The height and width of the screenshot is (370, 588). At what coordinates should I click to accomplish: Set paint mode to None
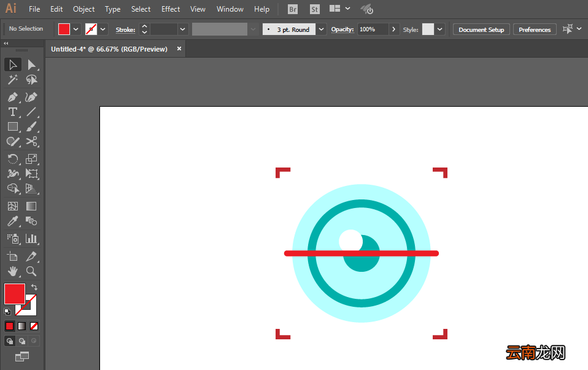pyautogui.click(x=34, y=326)
